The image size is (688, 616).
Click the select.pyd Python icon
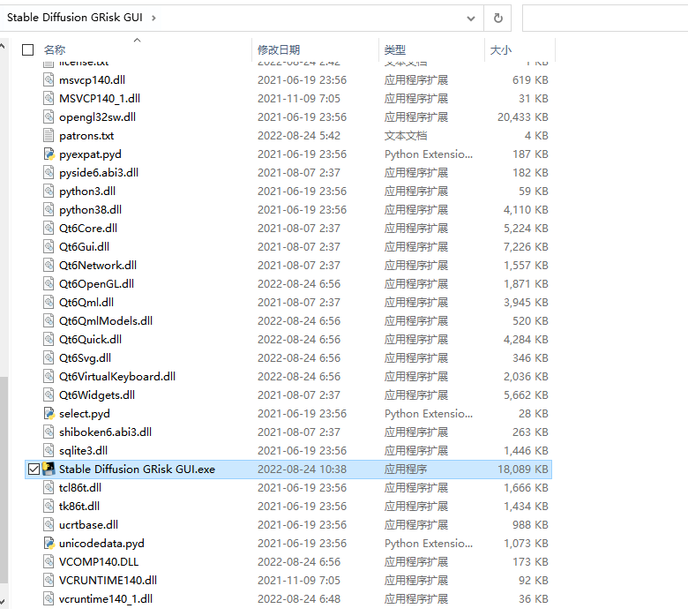pyautogui.click(x=49, y=413)
